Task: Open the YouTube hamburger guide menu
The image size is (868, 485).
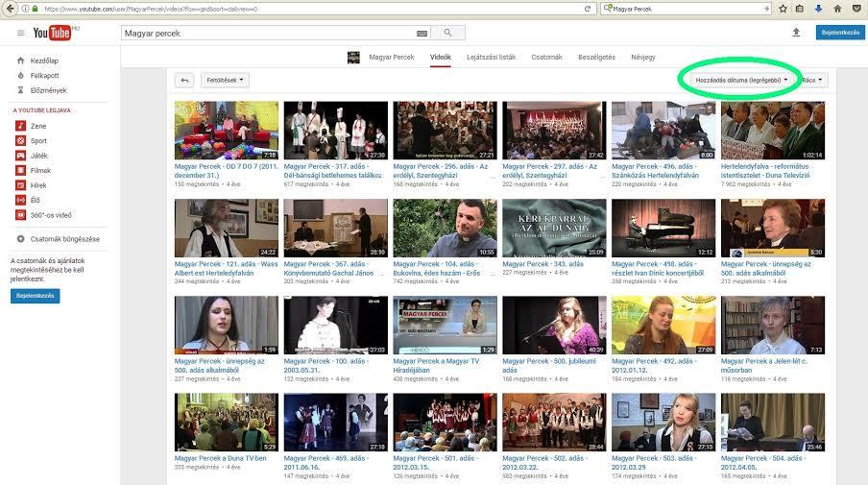Action: pos(20,33)
